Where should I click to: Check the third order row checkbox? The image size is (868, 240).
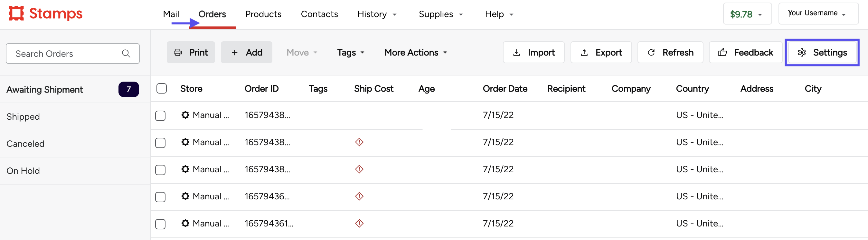(160, 170)
